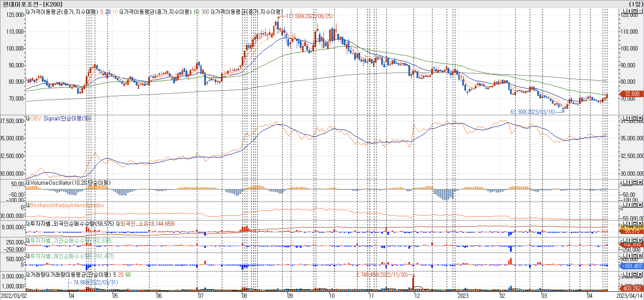The height and width of the screenshot is (300, 644).
Task: Toggle the OBV Signal legend marker box
Action: pyautogui.click(x=28, y=118)
